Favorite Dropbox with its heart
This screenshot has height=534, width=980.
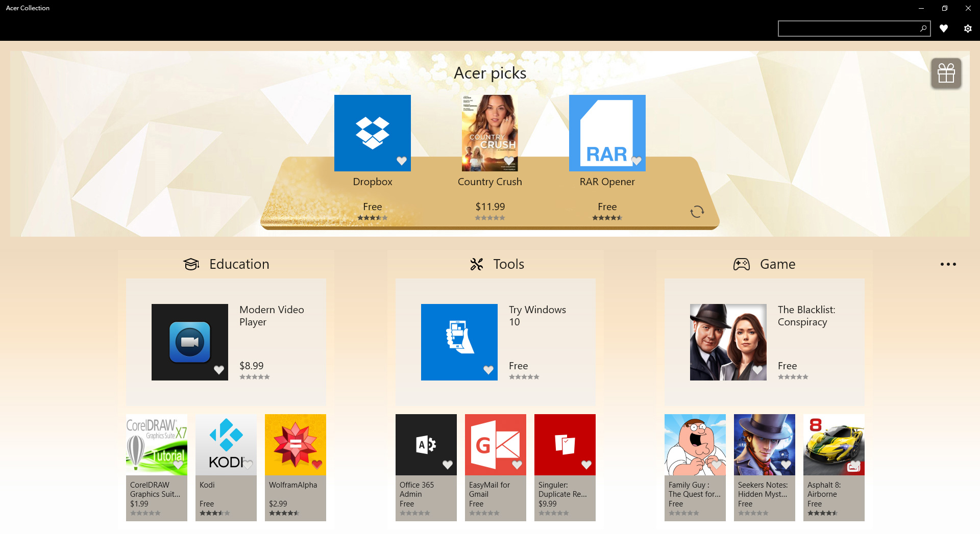coord(402,161)
